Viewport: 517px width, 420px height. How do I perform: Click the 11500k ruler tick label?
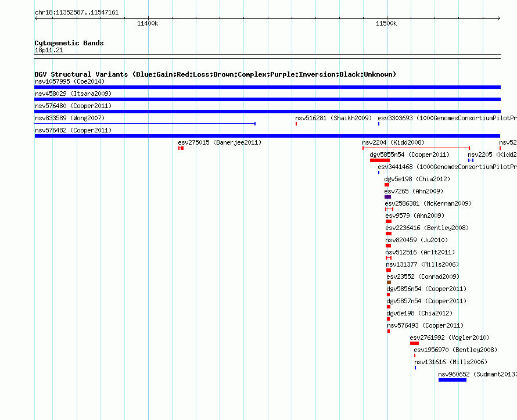click(x=386, y=23)
